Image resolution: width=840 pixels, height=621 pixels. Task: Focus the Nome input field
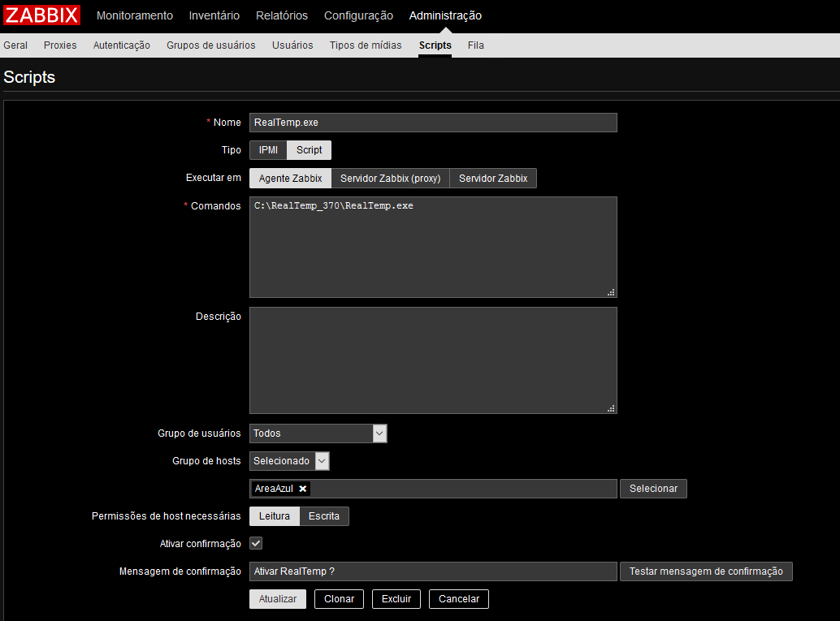pyautogui.click(x=433, y=123)
